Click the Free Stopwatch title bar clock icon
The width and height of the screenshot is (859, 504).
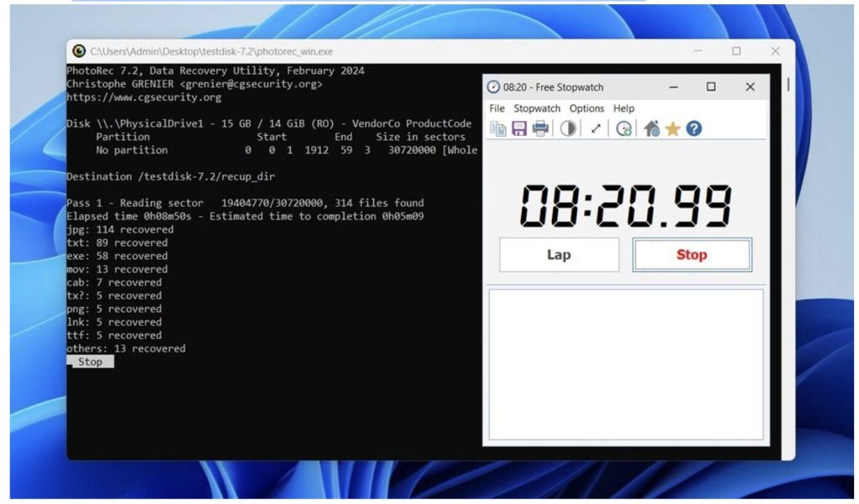(x=493, y=87)
